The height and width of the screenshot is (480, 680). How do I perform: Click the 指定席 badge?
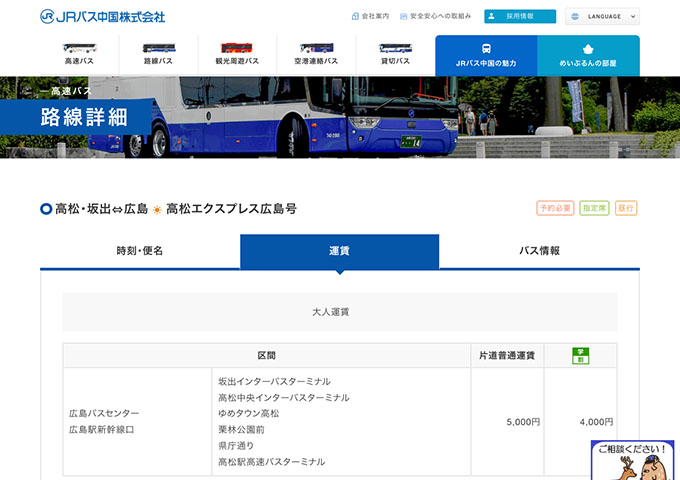(x=594, y=208)
